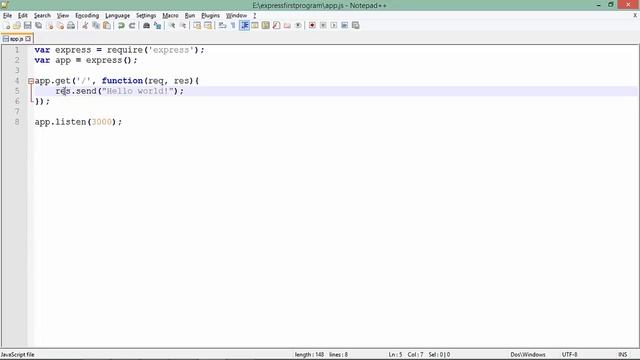Toggle show all characters icon
Screen dimensions: 640x360
(x=233, y=25)
